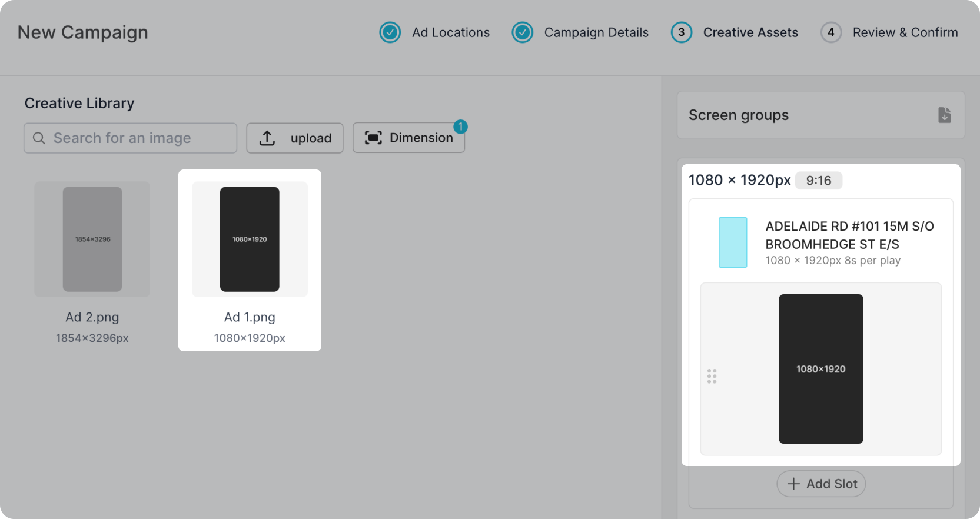The height and width of the screenshot is (519, 980).
Task: Click the step 3 circle icon
Action: click(x=681, y=32)
